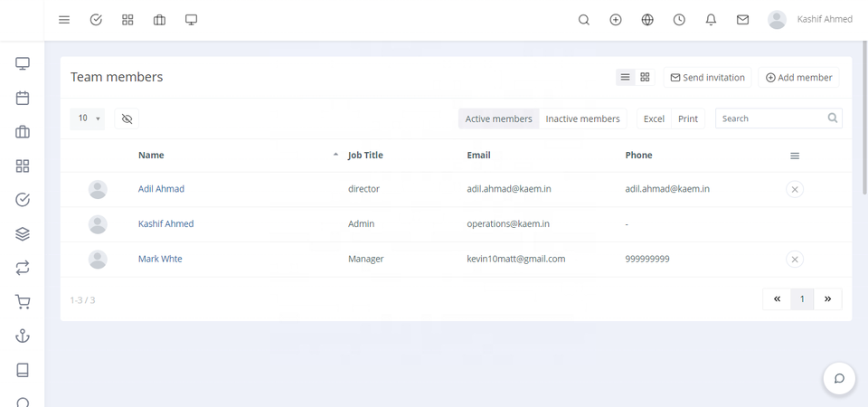Click the globe language icon
The image size is (868, 407).
point(647,20)
